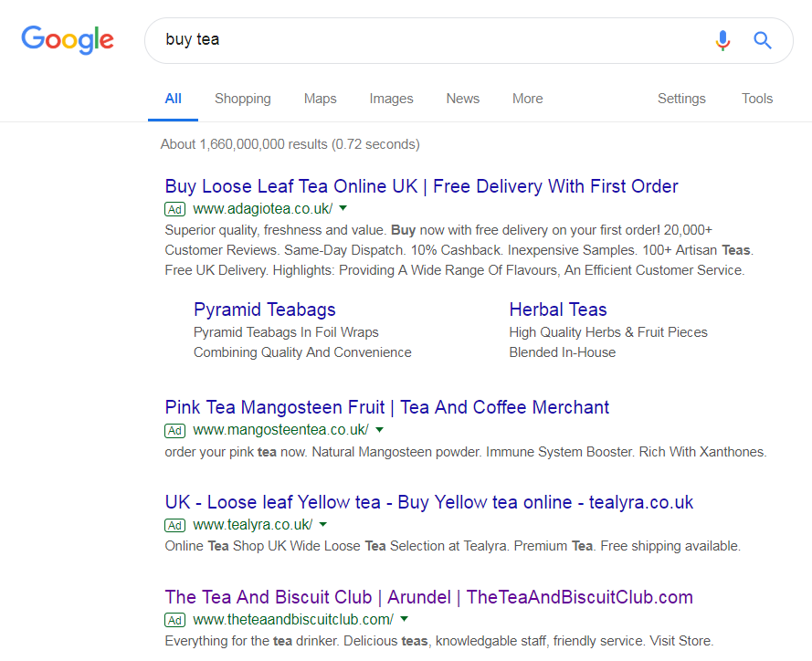Expand dropdown arrow next to www.adagiotea.co.uk

(x=343, y=208)
